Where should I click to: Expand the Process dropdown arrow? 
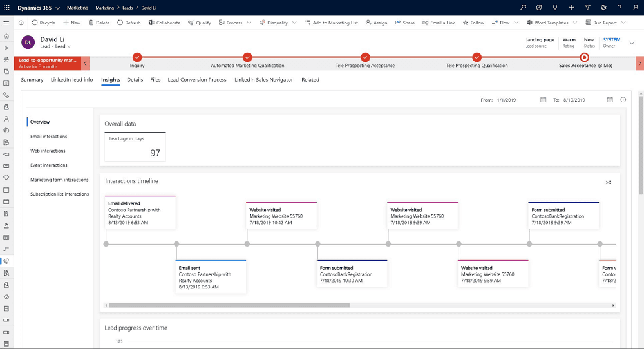(249, 23)
